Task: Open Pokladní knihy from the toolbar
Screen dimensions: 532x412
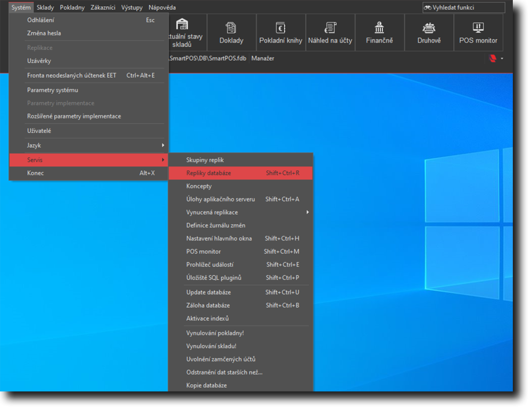Action: pos(280,33)
